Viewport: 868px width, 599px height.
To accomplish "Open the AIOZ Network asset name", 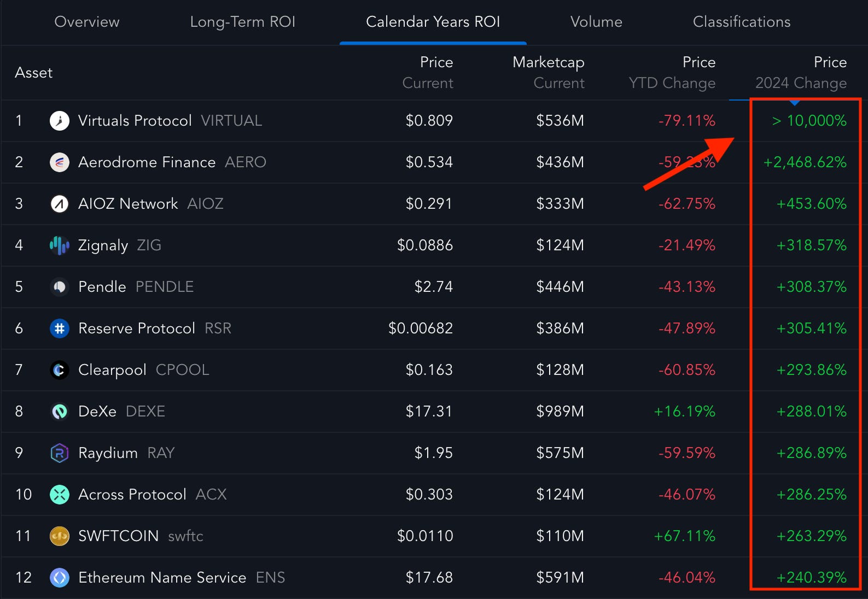I will pyautogui.click(x=128, y=203).
